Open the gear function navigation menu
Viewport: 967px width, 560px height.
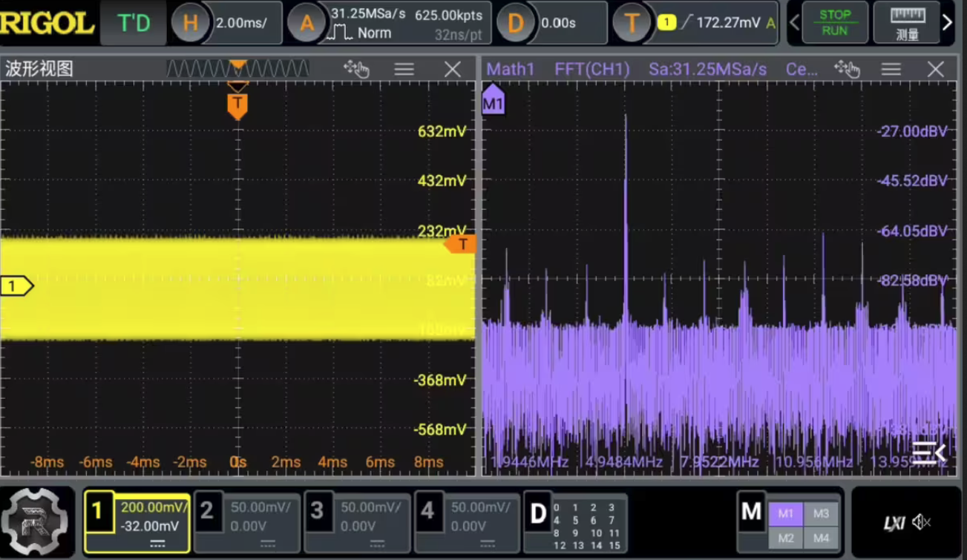[x=35, y=521]
